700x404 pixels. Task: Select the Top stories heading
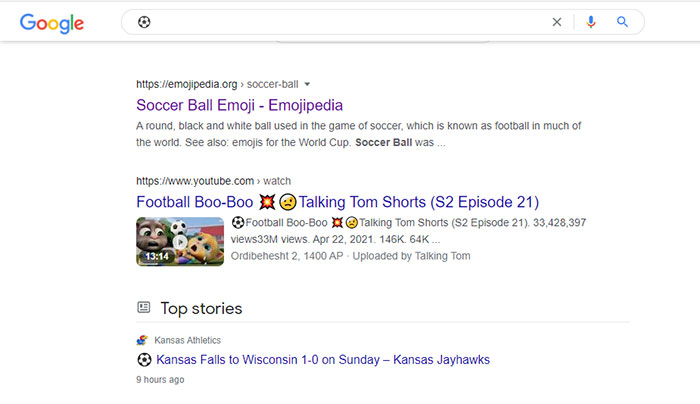coord(201,308)
